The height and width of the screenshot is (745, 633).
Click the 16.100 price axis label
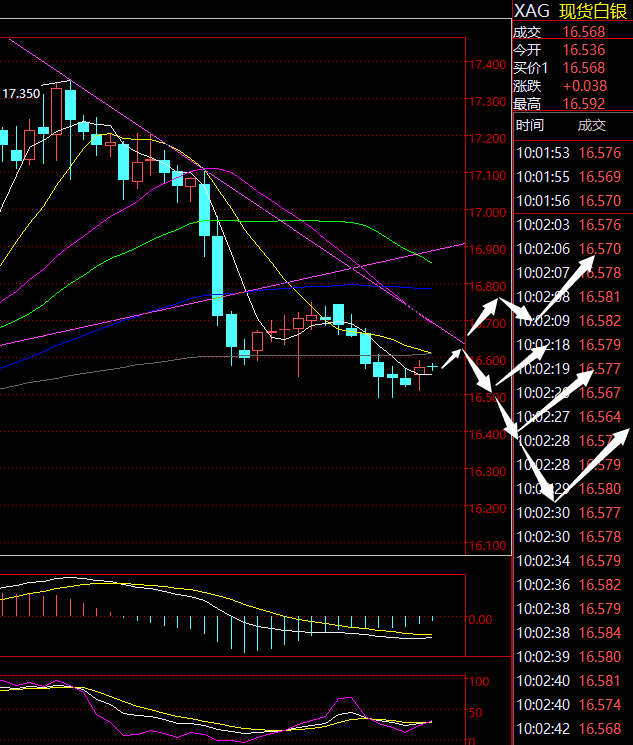coord(488,546)
